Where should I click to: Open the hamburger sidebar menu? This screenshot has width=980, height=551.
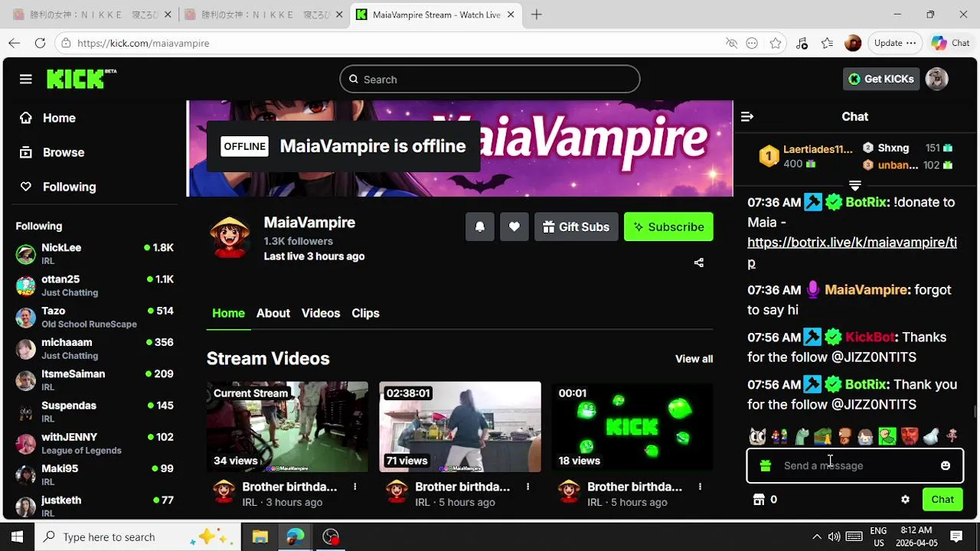coord(26,79)
